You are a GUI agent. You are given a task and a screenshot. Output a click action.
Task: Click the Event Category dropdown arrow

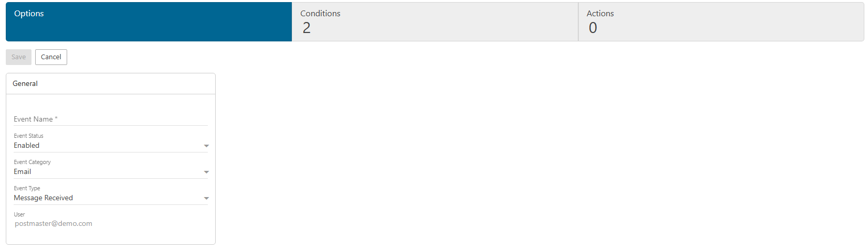click(206, 172)
